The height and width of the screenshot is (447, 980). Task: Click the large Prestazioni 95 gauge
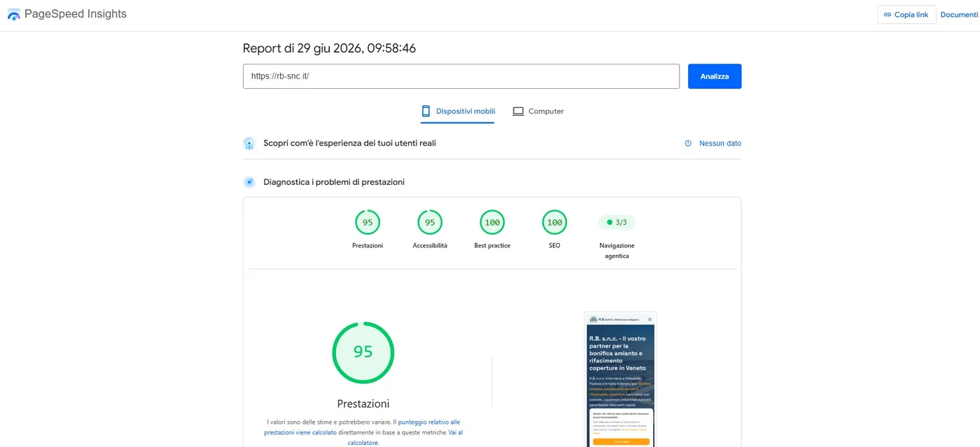coord(363,352)
